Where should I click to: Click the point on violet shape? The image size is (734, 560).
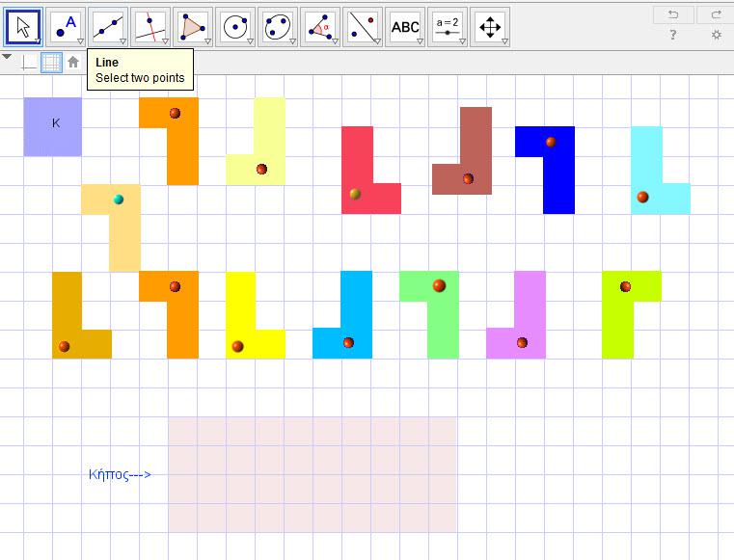522,342
